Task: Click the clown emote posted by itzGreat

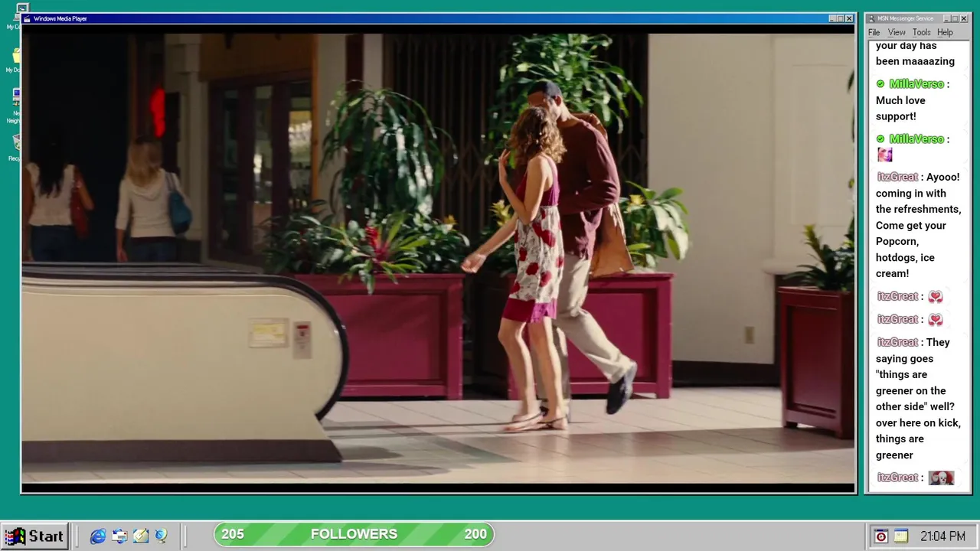Action: 942,478
